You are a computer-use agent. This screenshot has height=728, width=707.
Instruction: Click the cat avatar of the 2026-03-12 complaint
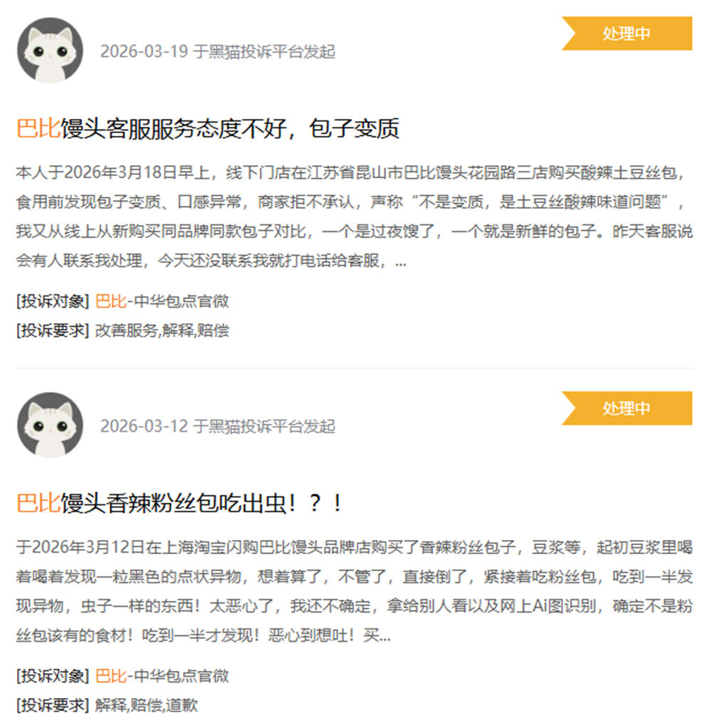tap(50, 425)
